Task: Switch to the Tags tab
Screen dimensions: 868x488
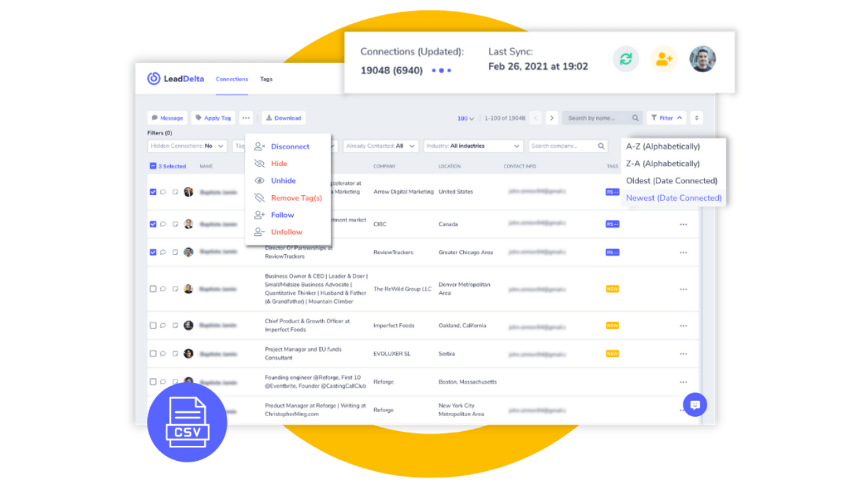Action: tap(266, 79)
